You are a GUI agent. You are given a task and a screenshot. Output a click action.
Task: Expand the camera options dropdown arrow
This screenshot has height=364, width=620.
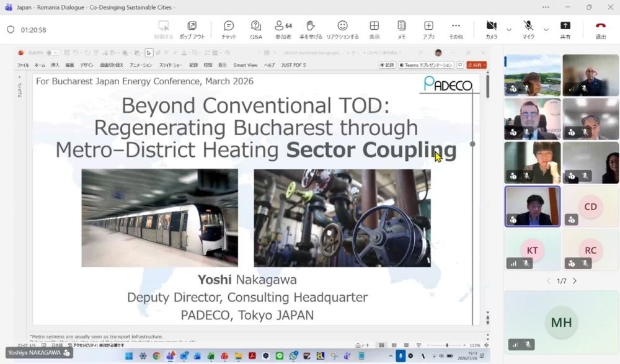click(509, 29)
